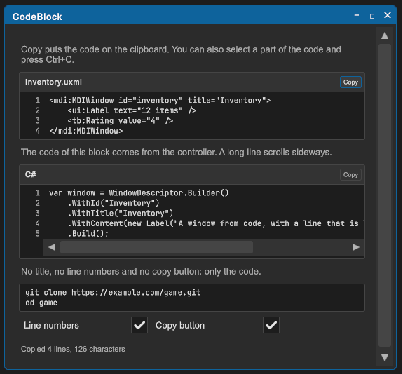This screenshot has width=402, height=374.
Task: Click the horizontal scroll left arrow
Action: coord(51,247)
